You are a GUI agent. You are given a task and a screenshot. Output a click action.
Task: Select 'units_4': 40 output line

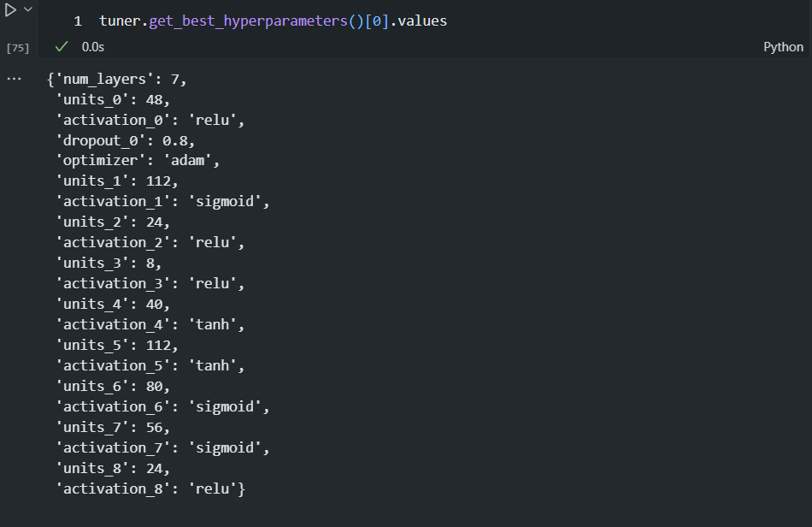pyautogui.click(x=113, y=305)
